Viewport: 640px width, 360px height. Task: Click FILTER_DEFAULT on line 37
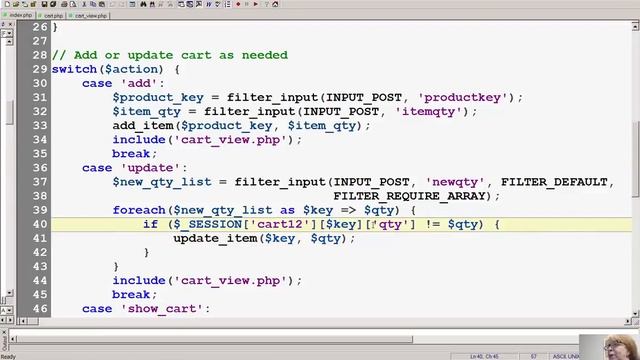554,182
